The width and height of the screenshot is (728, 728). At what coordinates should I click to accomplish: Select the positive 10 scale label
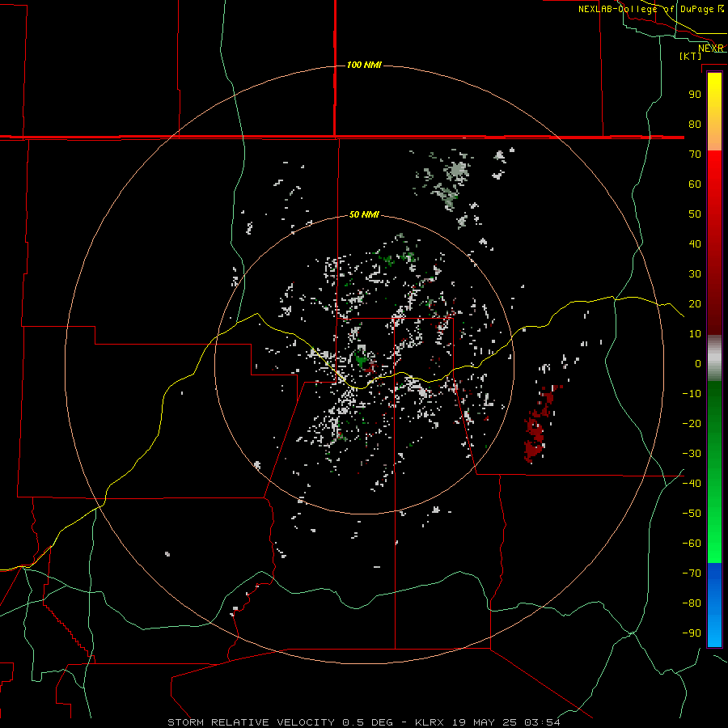pos(695,334)
